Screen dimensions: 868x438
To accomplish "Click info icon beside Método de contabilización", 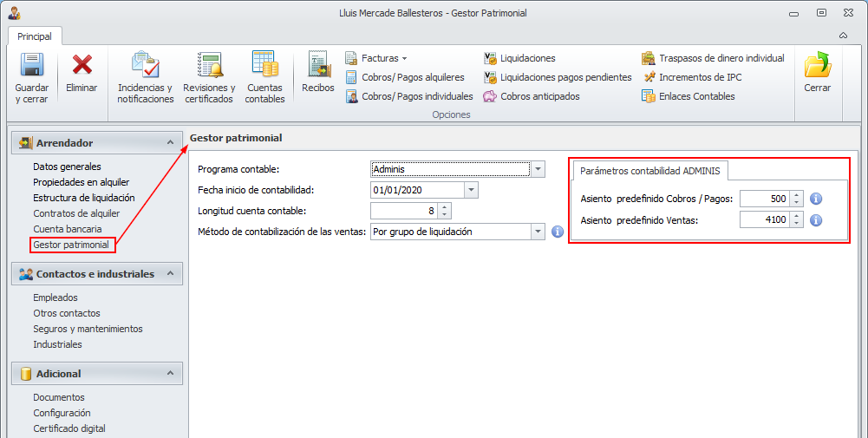I will tap(558, 232).
